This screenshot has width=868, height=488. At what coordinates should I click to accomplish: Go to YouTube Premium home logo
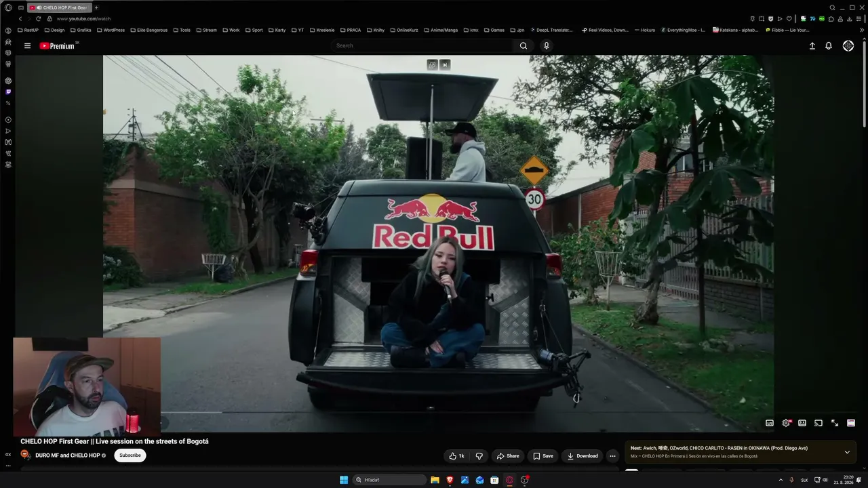tap(57, 46)
